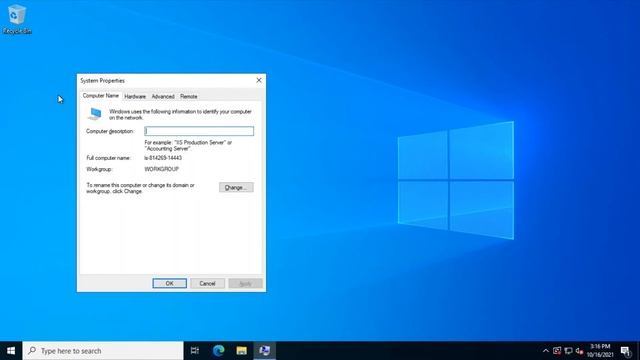The image size is (640, 360).
Task: Select the Computer Name tab
Action: (x=100, y=96)
